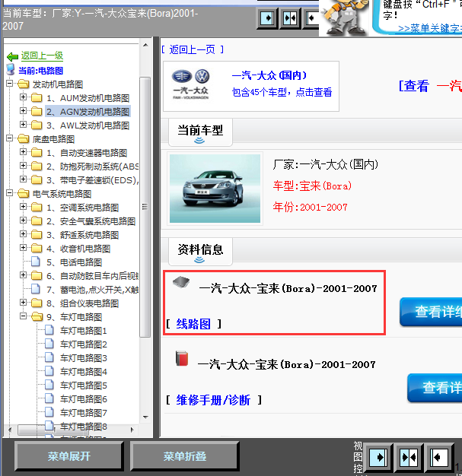Open 车灯电路图6 in the tree

(x=83, y=399)
